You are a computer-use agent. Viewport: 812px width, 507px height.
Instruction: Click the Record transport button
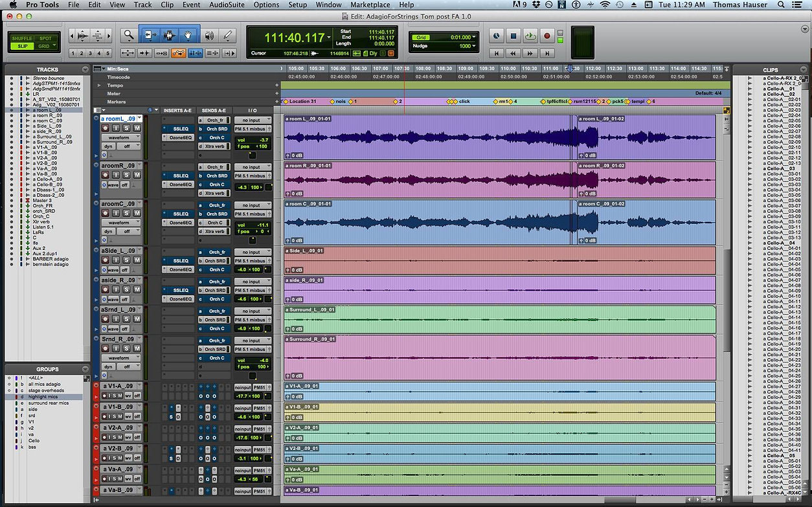click(547, 36)
